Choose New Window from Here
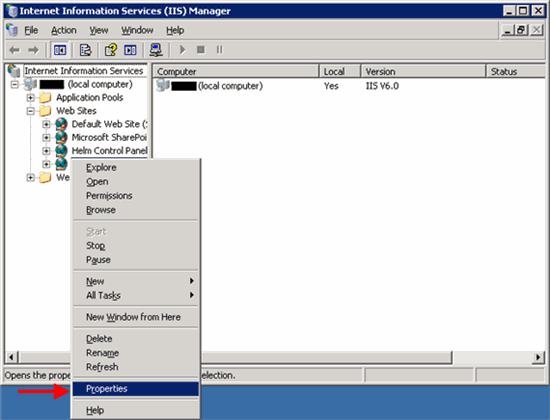 point(136,317)
